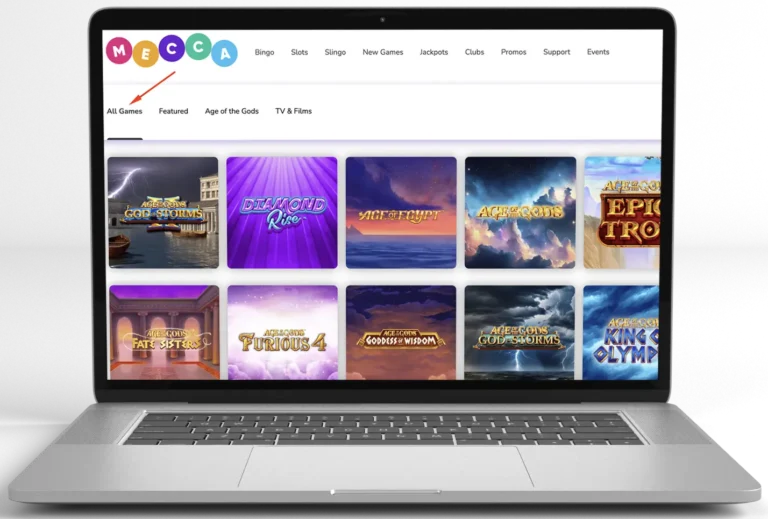Screen dimensions: 768x519
Task: Launch the Age of Egypt game
Action: (x=401, y=212)
